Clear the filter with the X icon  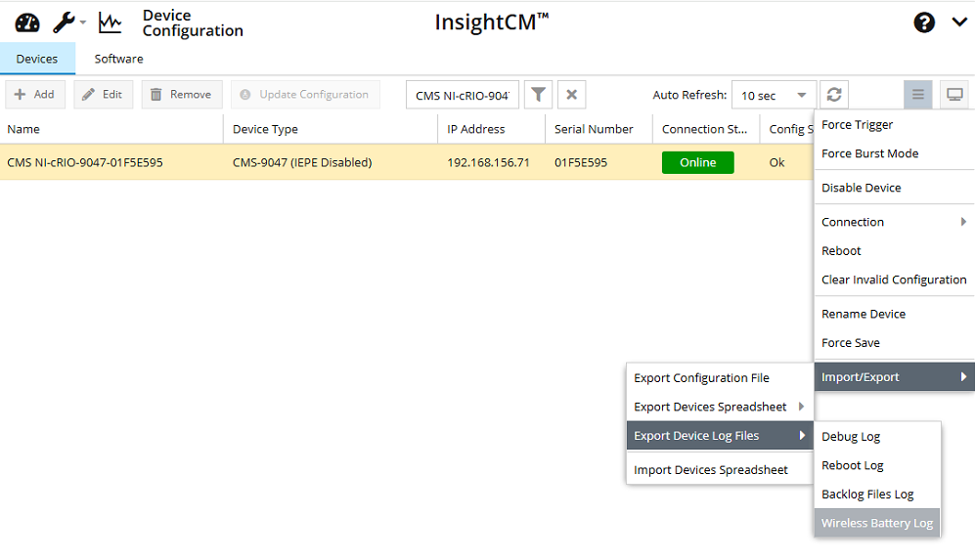coord(572,95)
